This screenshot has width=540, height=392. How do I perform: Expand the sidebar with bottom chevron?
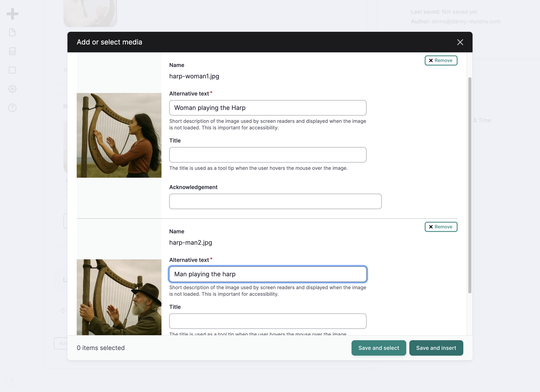(12, 380)
